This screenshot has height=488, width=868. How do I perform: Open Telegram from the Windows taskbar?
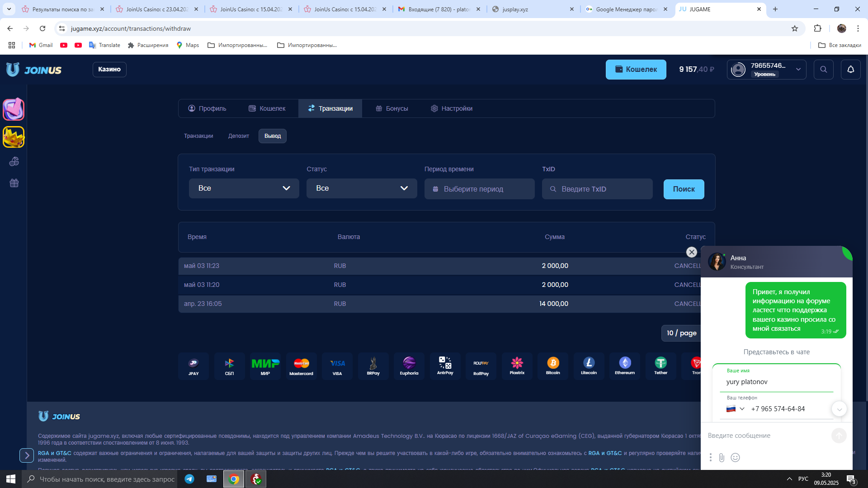(189, 479)
